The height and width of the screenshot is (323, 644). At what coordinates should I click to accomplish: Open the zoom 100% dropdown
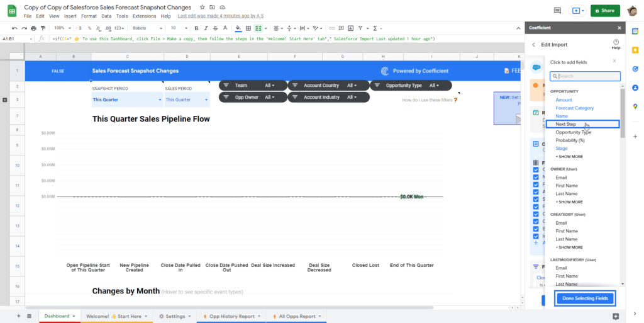[x=62, y=28]
